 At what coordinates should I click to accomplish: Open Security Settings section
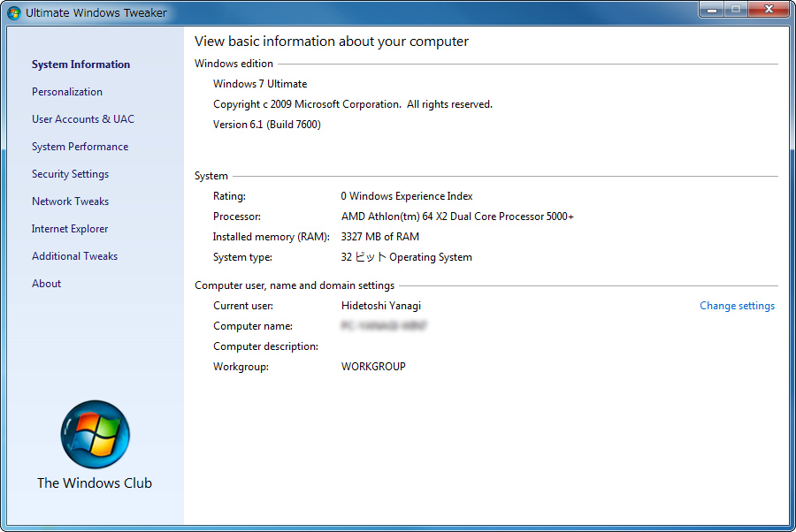coord(70,174)
